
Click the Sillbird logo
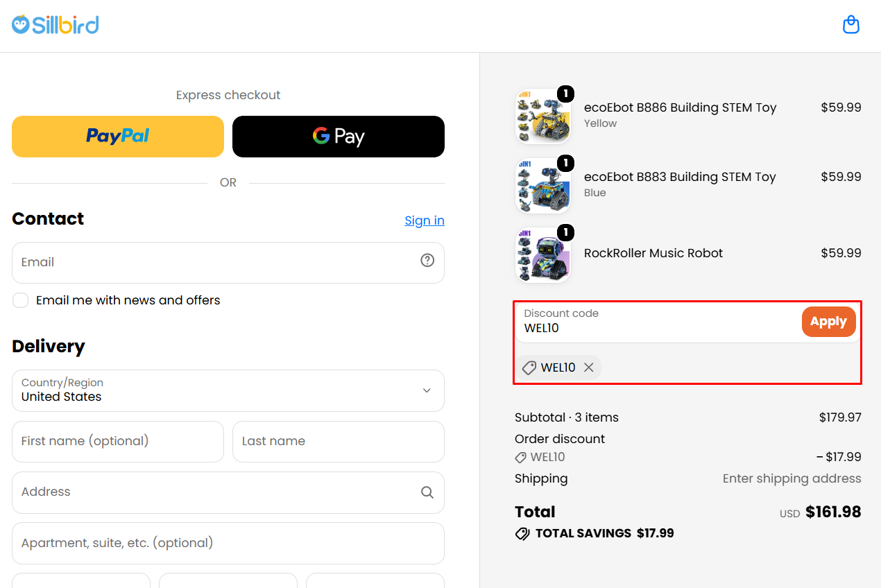click(55, 25)
